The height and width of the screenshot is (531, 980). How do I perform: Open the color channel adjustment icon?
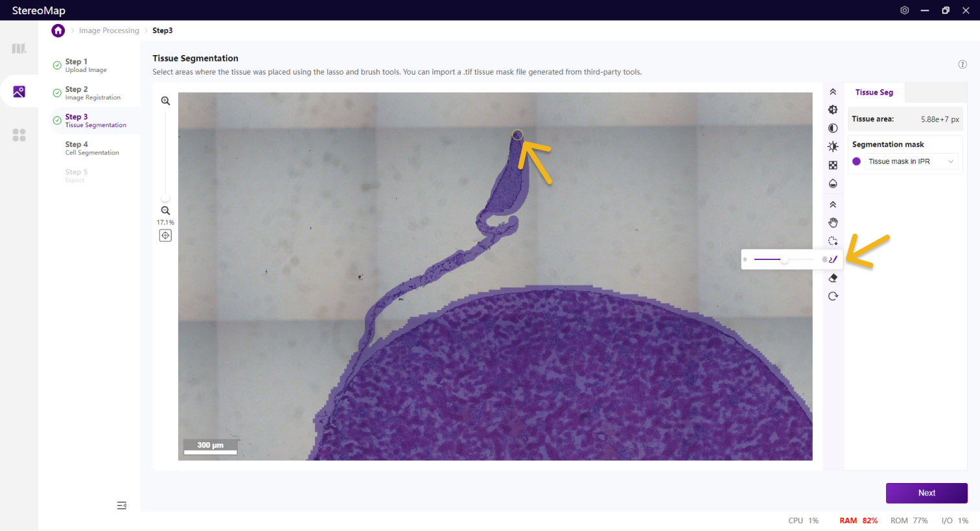[x=833, y=110]
